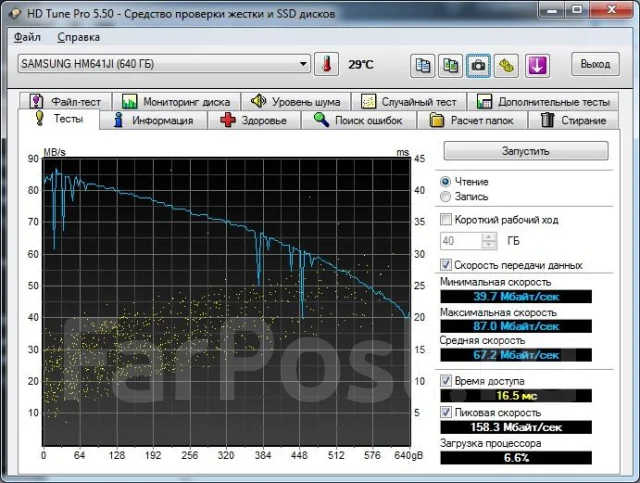Image resolution: width=640 pixels, height=483 pixels.
Task: Minimize the HD Tune Pro window
Action: pyautogui.click(x=552, y=10)
